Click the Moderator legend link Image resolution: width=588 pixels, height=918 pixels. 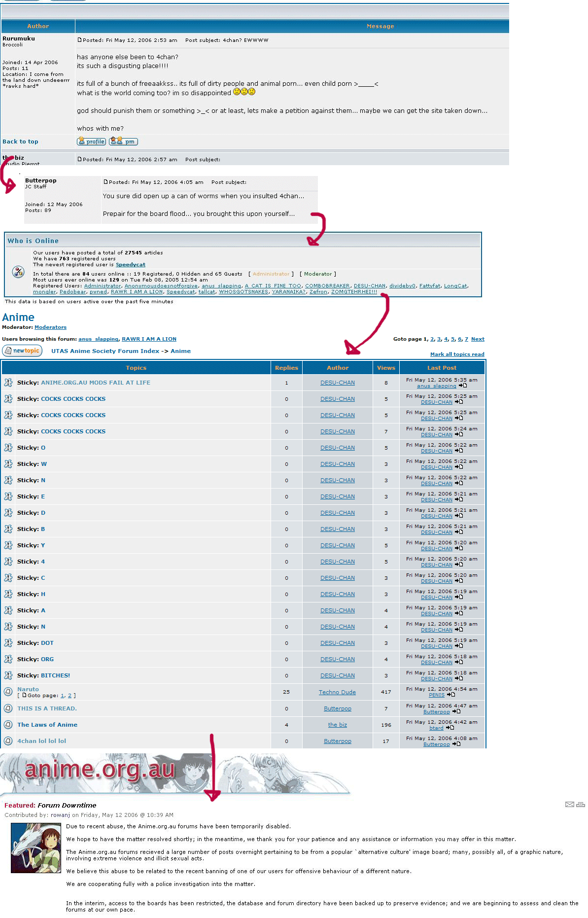[318, 274]
